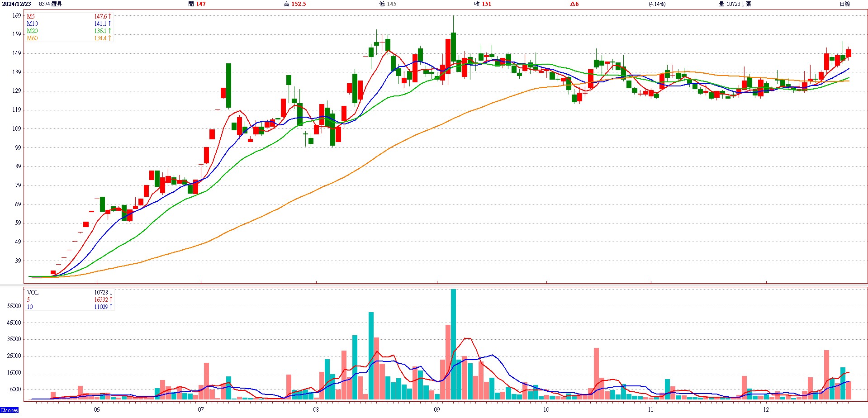Viewport: 868px width, 418px height.
Task: Click the stock name 8374 羅昇
Action: [51, 4]
